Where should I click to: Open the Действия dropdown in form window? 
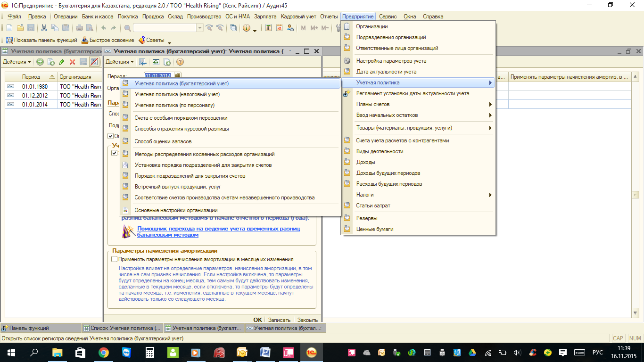click(x=119, y=62)
